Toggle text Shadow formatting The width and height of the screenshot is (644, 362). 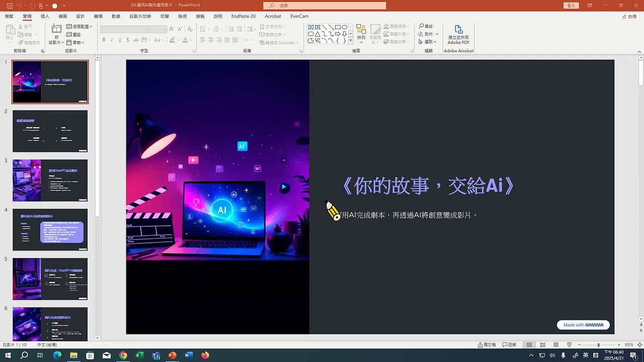pos(128,40)
